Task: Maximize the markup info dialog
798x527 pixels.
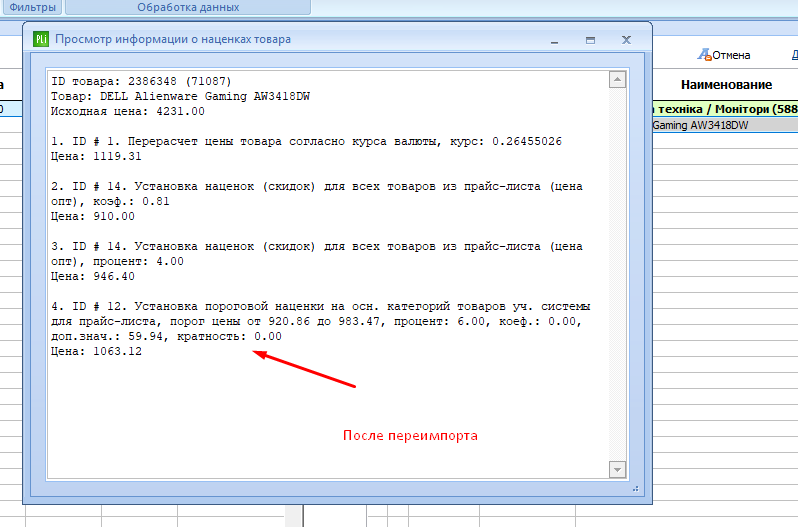Action: point(590,40)
